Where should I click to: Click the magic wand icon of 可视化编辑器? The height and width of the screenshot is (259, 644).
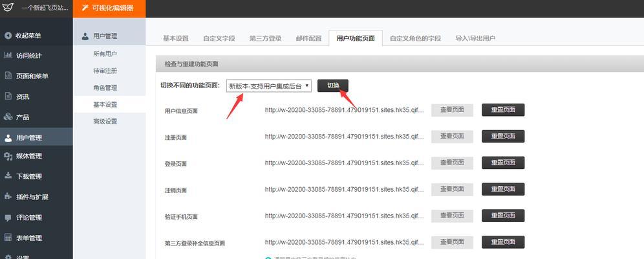(x=85, y=8)
